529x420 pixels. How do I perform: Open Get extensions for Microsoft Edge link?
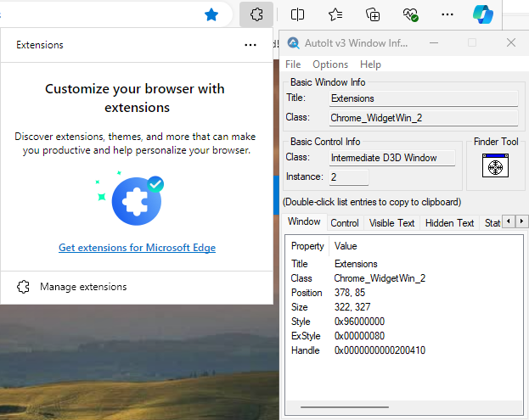coord(137,248)
